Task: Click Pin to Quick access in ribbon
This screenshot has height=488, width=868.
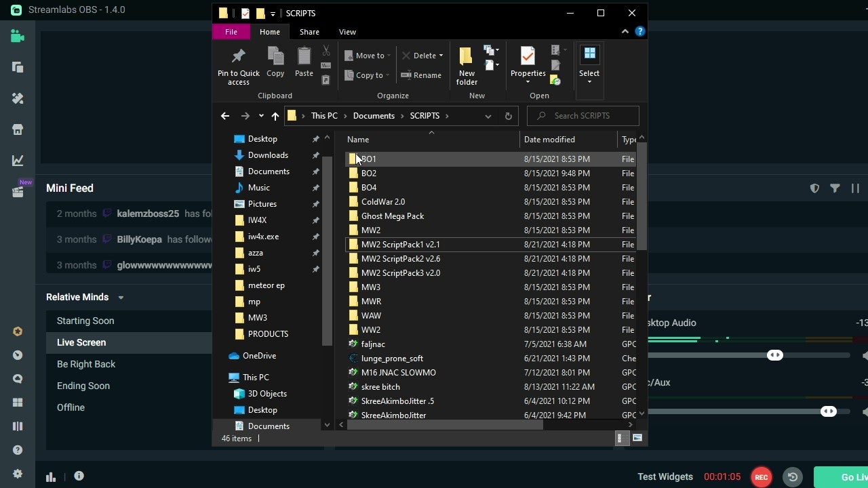Action: pyautogui.click(x=238, y=67)
